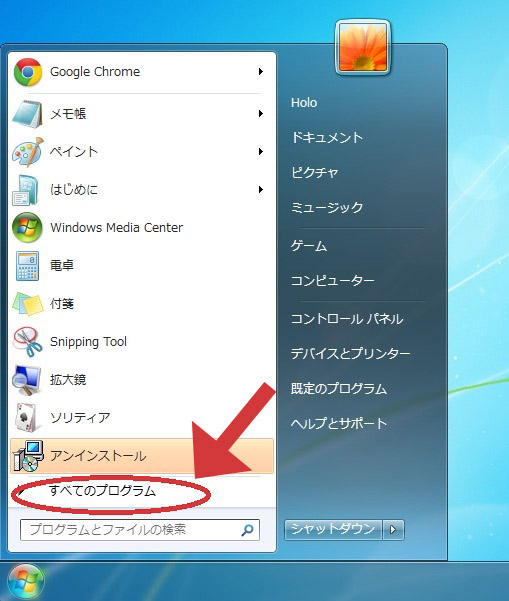
Task: Click the シャットダウン button
Action: click(x=333, y=530)
